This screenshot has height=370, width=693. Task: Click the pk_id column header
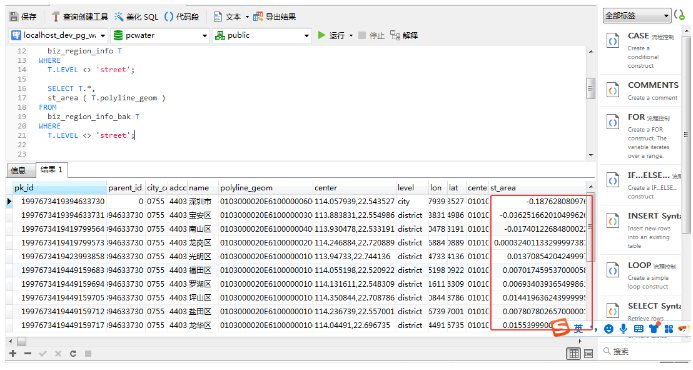click(59, 188)
